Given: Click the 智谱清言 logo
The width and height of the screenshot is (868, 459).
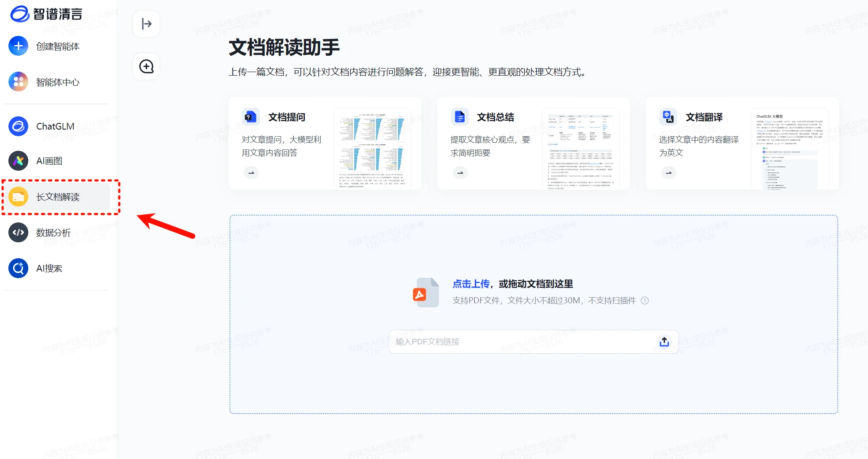Looking at the screenshot, I should point(46,14).
